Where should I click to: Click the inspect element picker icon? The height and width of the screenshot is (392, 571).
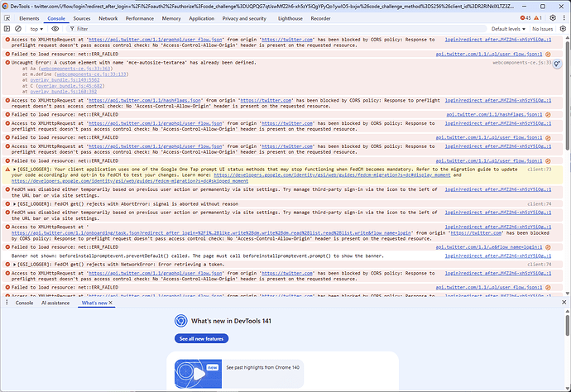tap(6, 17)
